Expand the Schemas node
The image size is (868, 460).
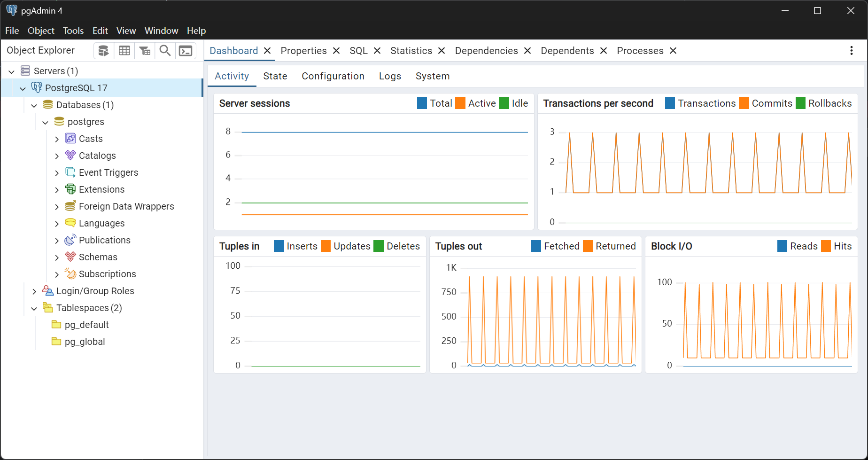(x=57, y=257)
